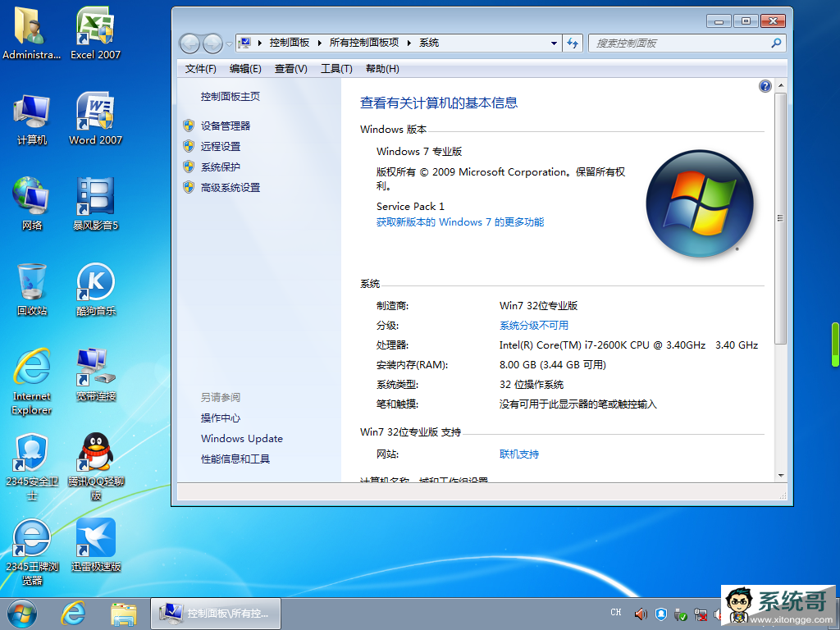Viewport: 840px width, 630px height.
Task: Open the 2345 security shield tray icon
Action: coord(661,614)
